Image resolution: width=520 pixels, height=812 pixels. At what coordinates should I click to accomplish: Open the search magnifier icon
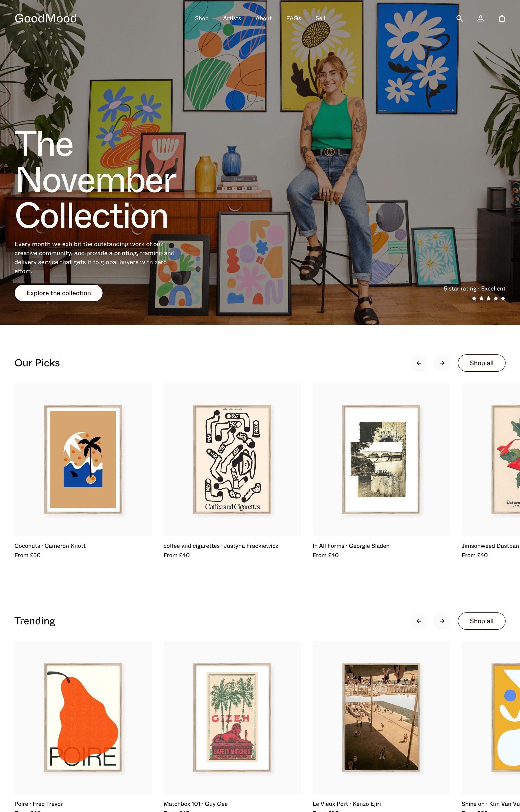point(459,18)
